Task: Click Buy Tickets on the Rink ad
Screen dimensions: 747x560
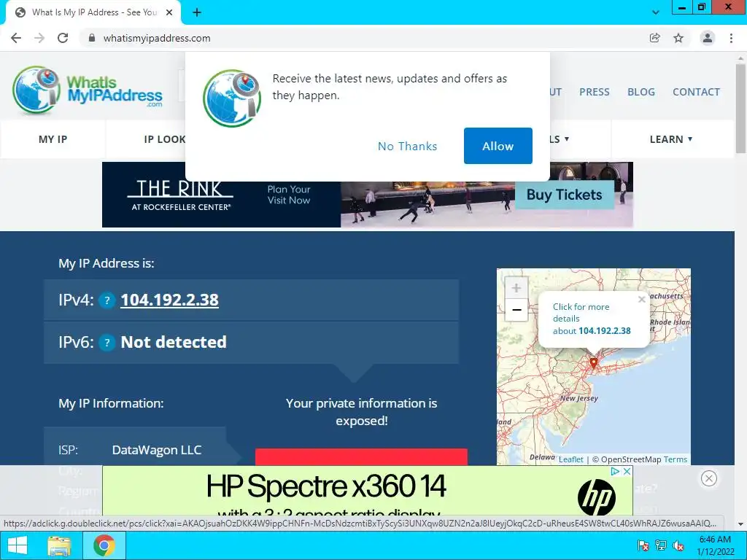Action: pyautogui.click(x=564, y=195)
